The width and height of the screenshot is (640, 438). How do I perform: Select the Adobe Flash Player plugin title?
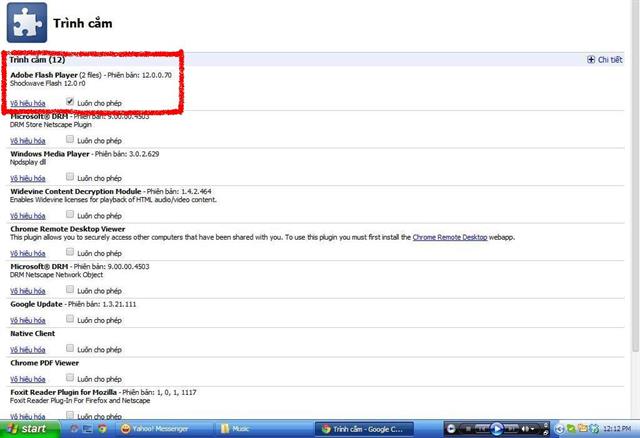tap(44, 75)
